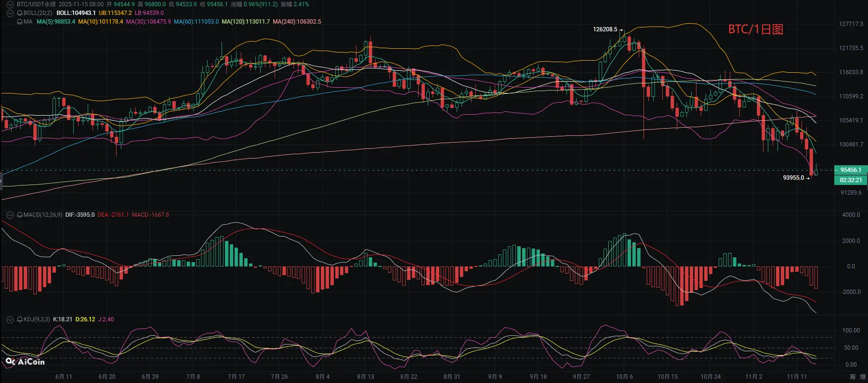868x383 pixels.
Task: Click the 10月 6 date on time axis
Action: 624,377
